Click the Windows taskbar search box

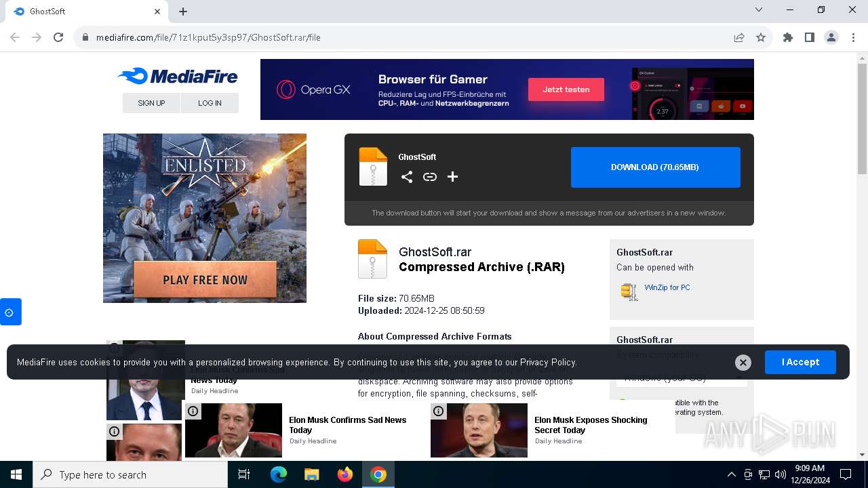coord(130,474)
